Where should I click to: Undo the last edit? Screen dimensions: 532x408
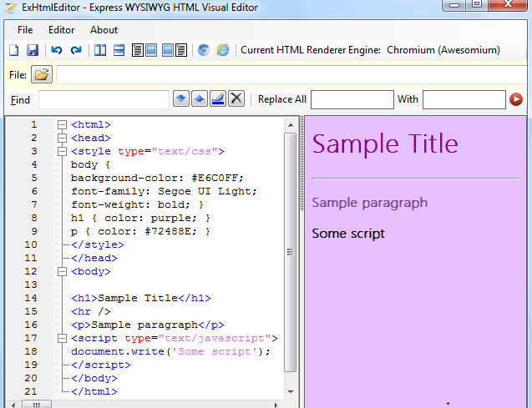57,51
